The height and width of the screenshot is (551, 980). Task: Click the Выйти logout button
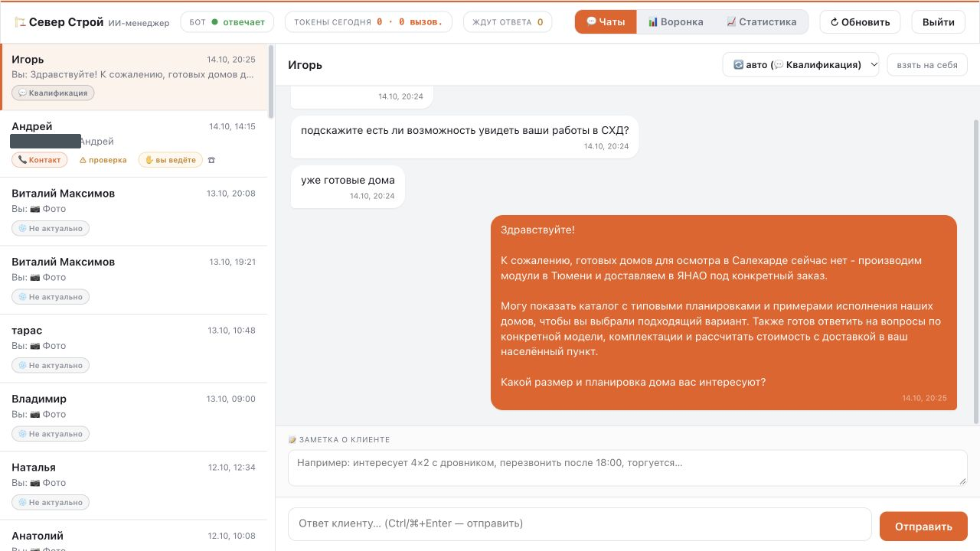point(938,22)
